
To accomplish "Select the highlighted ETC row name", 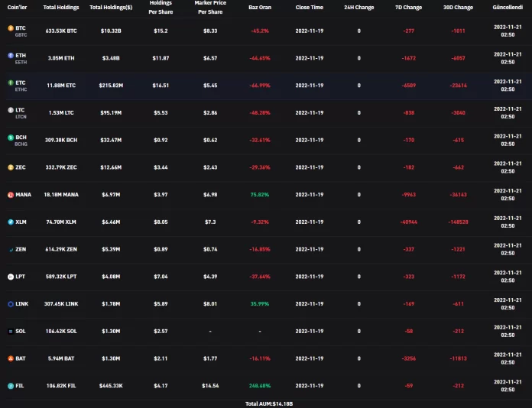I will 21,82.
